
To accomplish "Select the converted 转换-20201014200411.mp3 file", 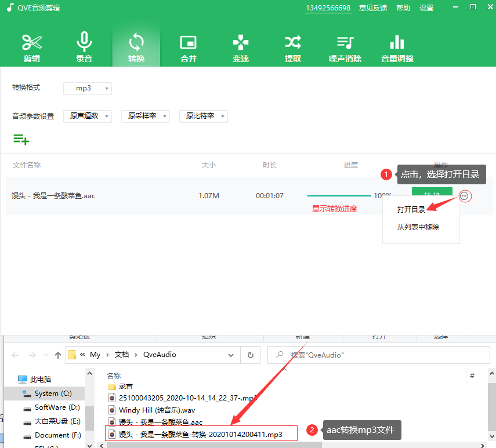I will [x=201, y=435].
